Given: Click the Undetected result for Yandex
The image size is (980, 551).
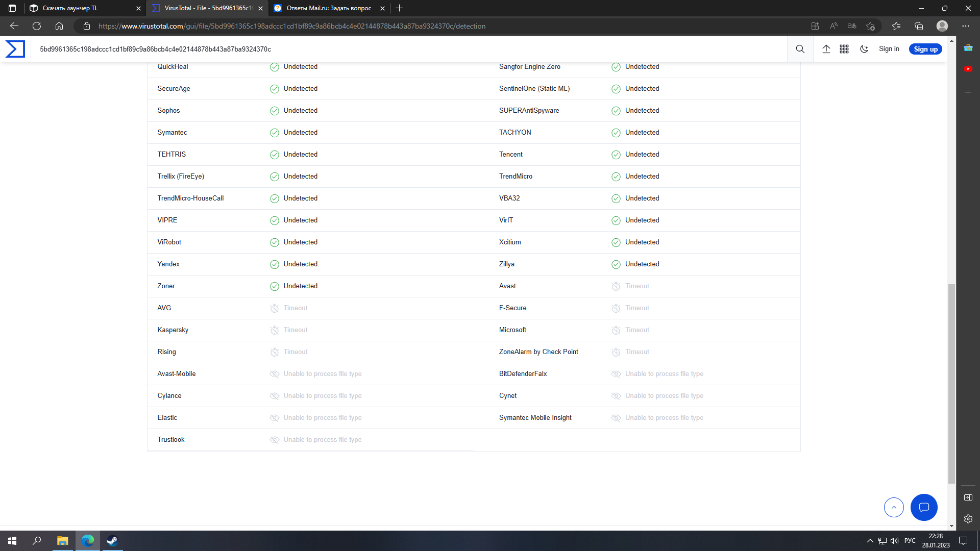Looking at the screenshot, I should 300,264.
